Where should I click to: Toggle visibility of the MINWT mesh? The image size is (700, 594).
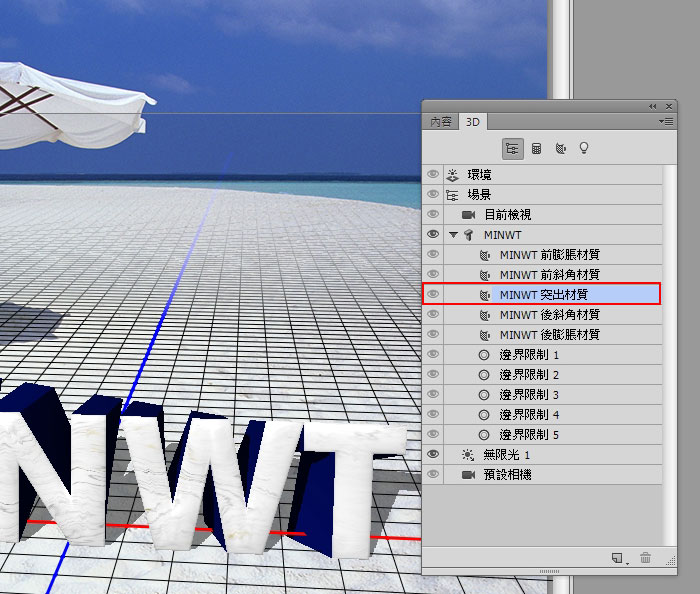(x=433, y=234)
